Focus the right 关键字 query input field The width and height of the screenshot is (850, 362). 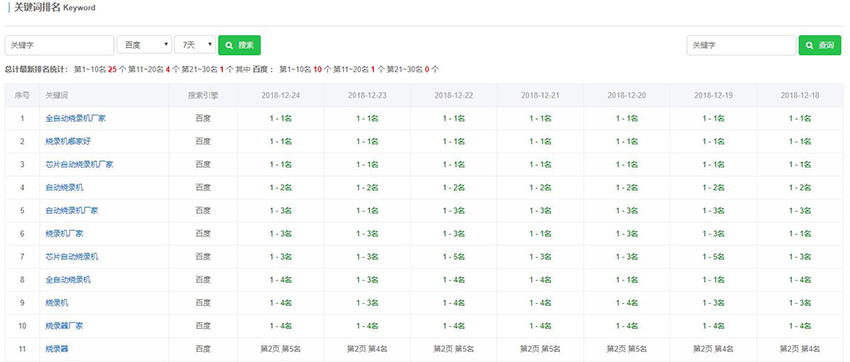[741, 46]
